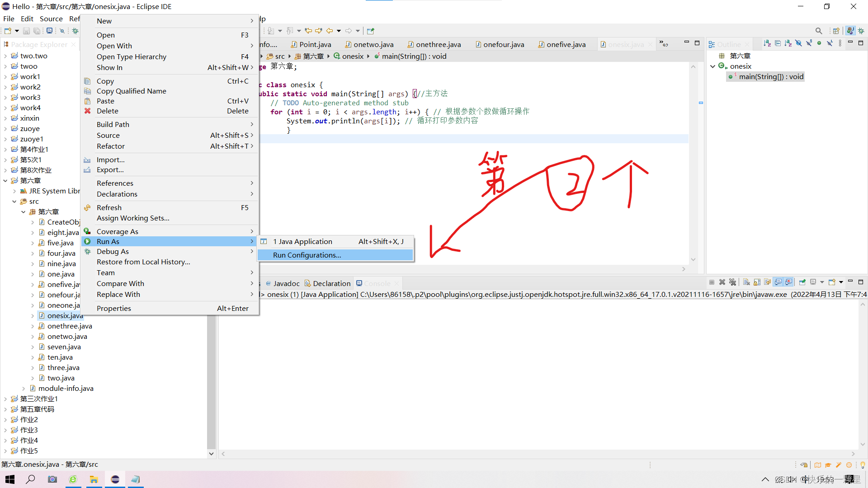
Task: Toggle Word Wrap in Console
Action: tap(767, 282)
